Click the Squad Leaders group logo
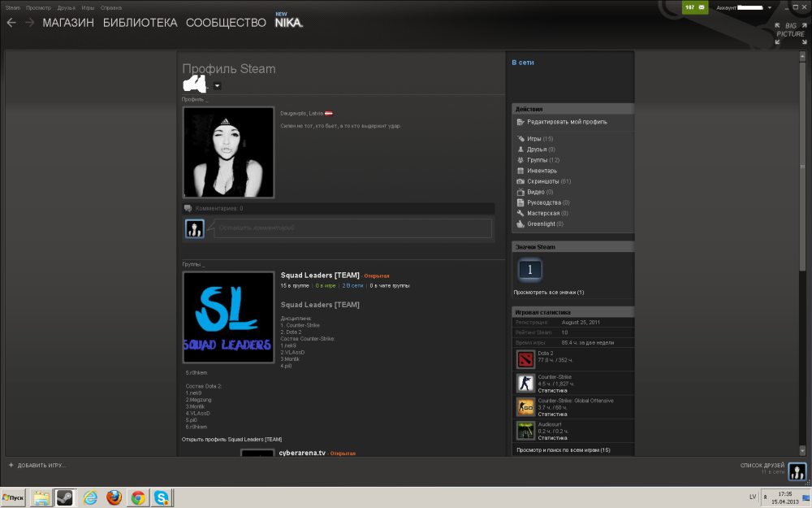The width and height of the screenshot is (812, 508). [228, 317]
